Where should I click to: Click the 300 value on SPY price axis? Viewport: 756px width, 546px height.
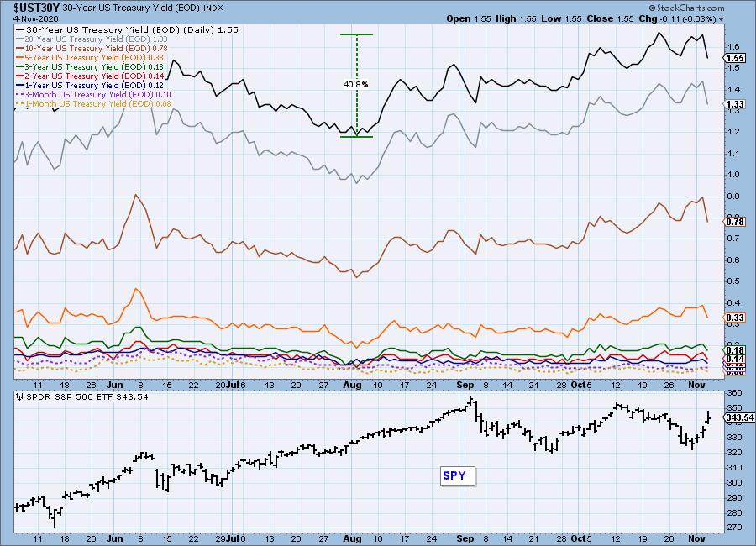[735, 482]
